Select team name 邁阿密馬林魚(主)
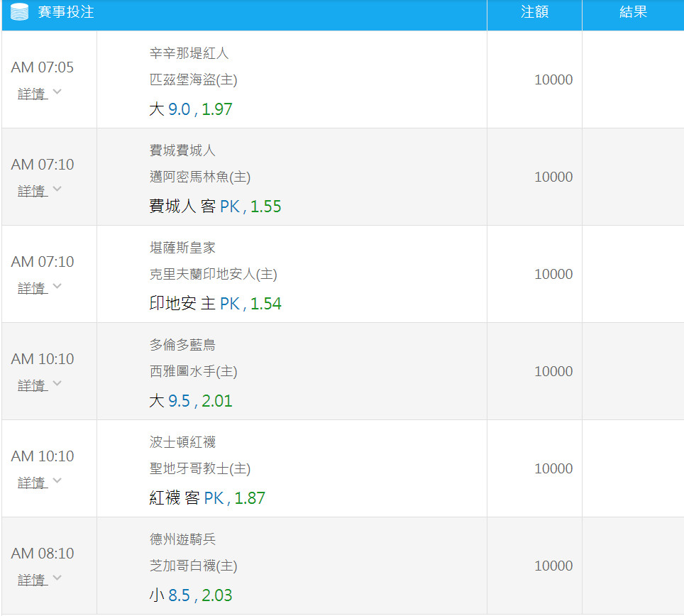684x616 pixels. coord(200,177)
